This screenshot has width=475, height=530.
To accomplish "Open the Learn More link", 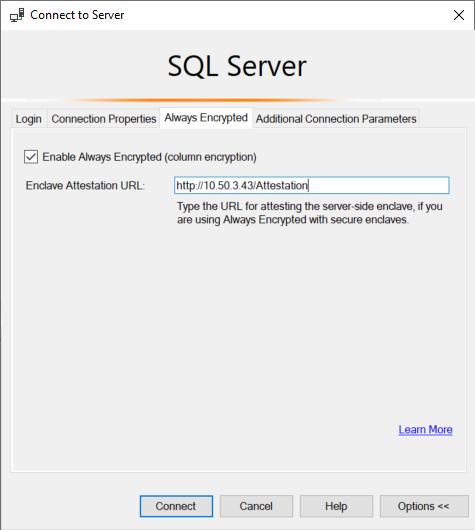I will pos(425,429).
